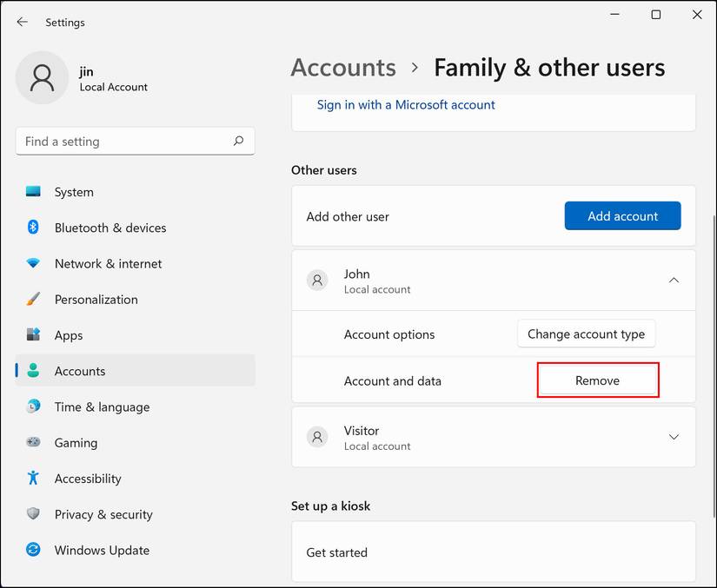Click Sign in with a Microsoft account
Image resolution: width=717 pixels, height=588 pixels.
406,105
